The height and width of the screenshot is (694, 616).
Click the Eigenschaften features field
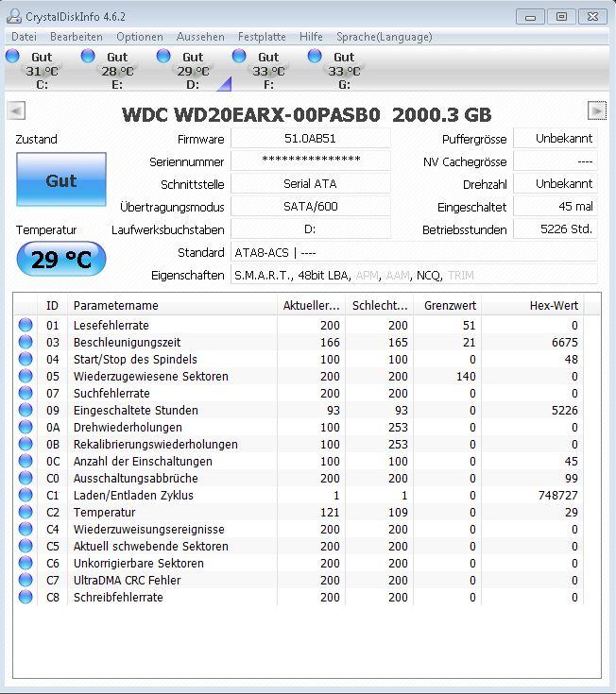(414, 276)
